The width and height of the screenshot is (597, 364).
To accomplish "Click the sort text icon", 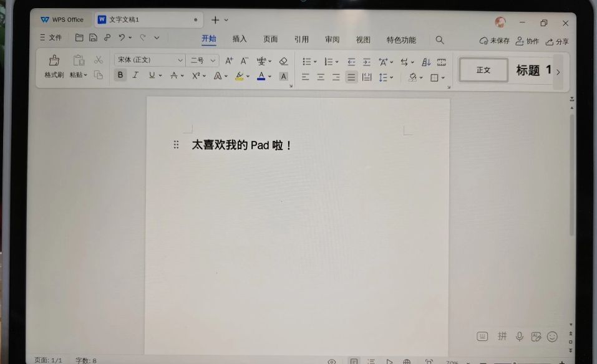I will pos(426,62).
